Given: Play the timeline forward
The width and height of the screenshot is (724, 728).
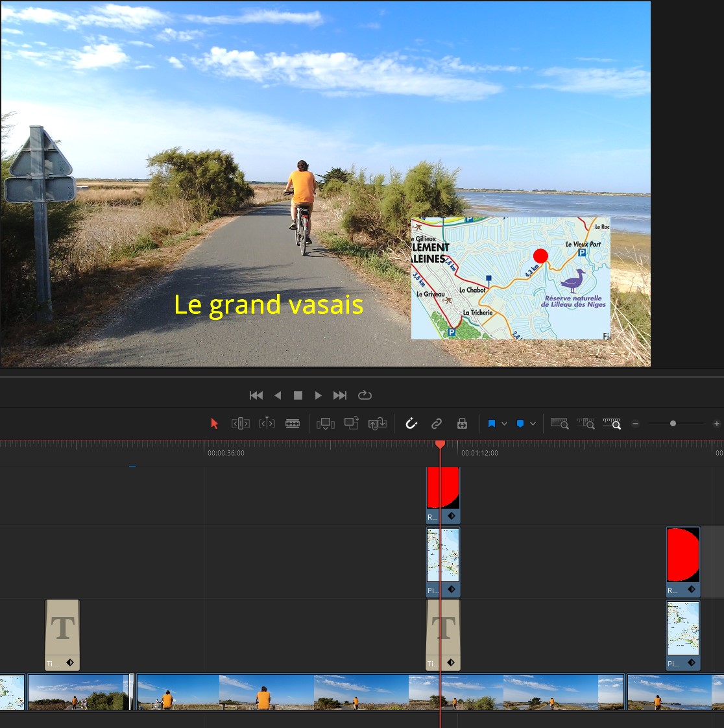Looking at the screenshot, I should click(x=319, y=395).
